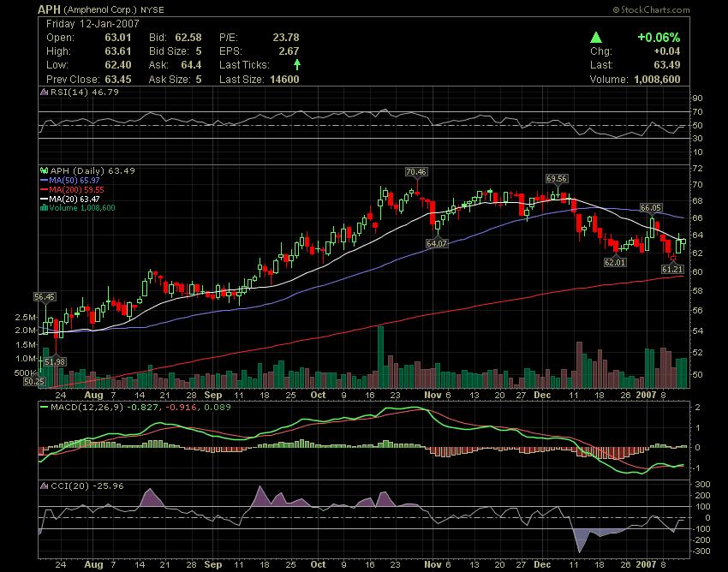This screenshot has height=572, width=728.
Task: Click the 69.56 high price label
Action: tap(556, 179)
